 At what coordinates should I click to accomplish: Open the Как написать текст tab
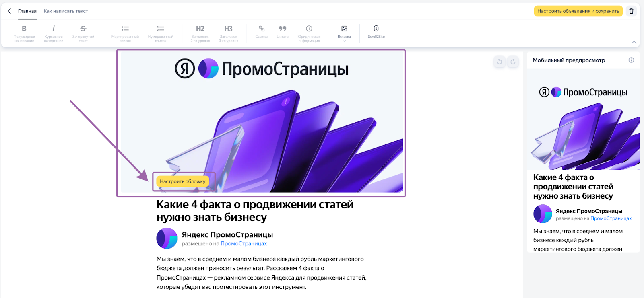[66, 11]
